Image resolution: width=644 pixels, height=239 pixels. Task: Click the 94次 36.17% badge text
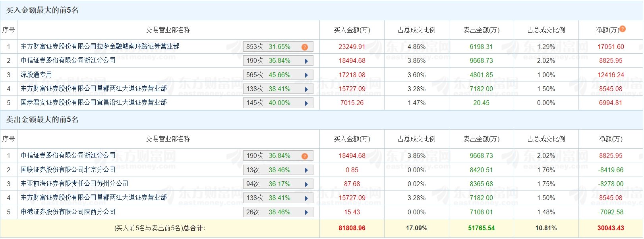click(268, 184)
